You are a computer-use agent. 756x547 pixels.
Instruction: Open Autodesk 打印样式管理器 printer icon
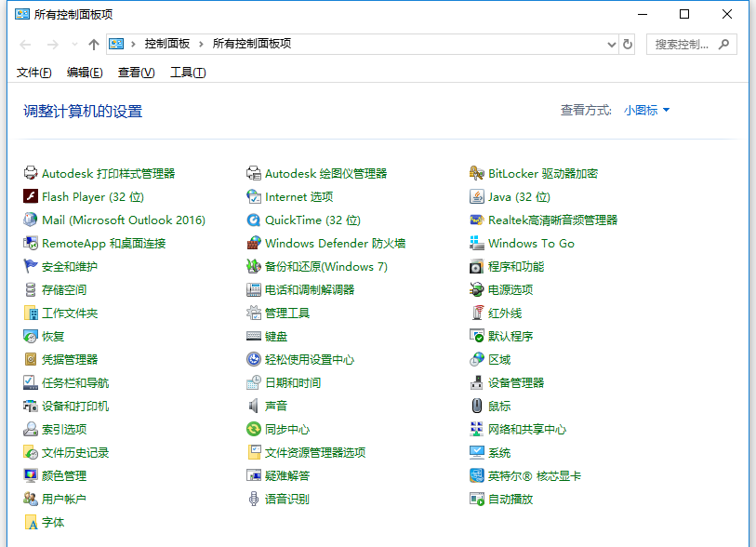click(31, 173)
